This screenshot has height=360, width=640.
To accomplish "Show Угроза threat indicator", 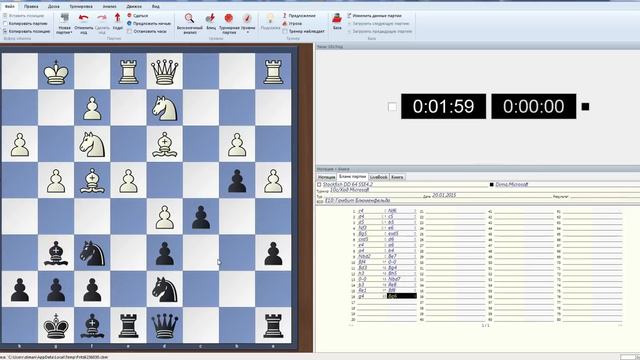I will [x=292, y=23].
